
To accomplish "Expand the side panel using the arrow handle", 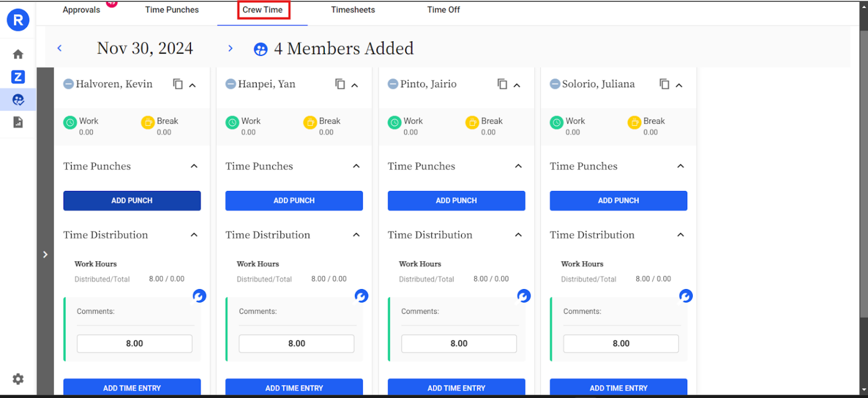I will [x=45, y=254].
